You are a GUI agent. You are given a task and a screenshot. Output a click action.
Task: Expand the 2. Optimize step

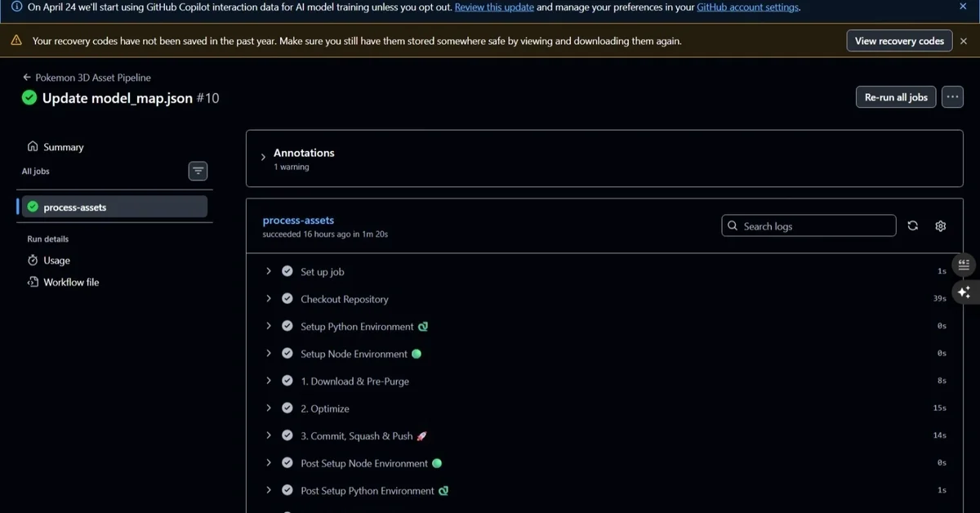269,408
